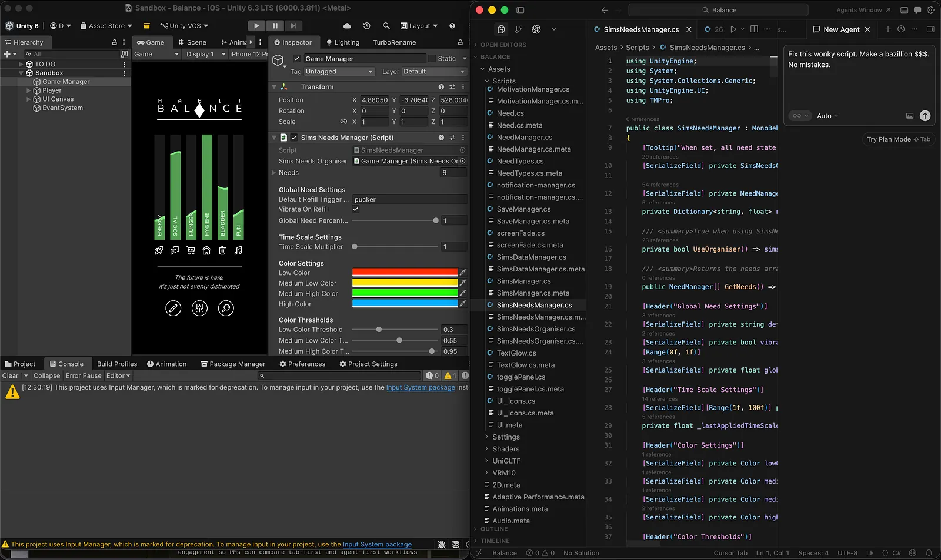Pick Low Color with the eyedropper

tap(463, 273)
